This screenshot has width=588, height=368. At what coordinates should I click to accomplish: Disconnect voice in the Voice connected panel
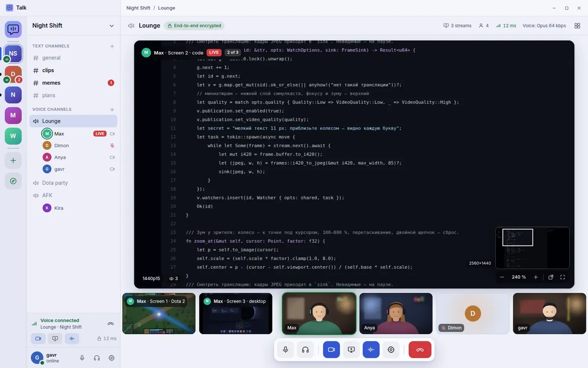point(110,324)
